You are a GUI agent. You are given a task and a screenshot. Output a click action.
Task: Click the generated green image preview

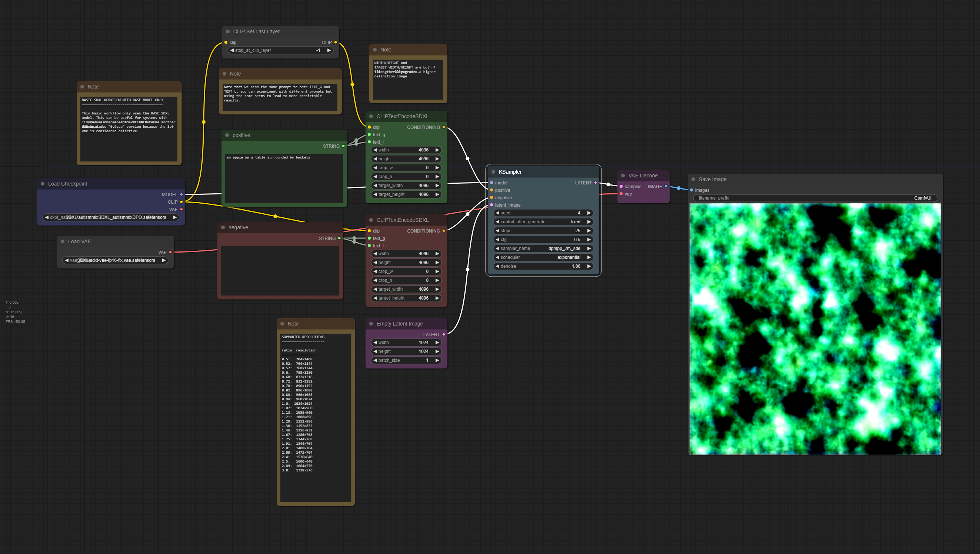coord(815,329)
